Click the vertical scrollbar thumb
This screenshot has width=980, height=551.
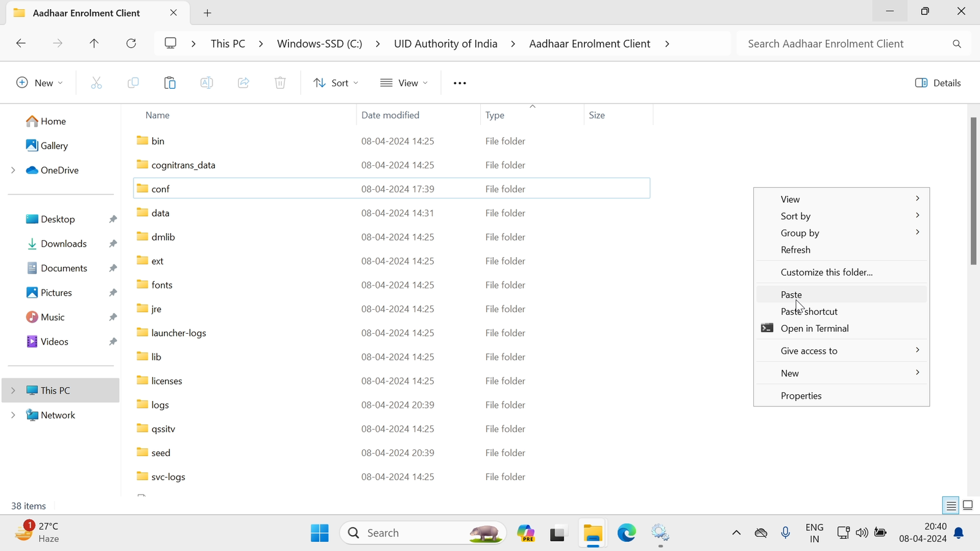coord(973,191)
